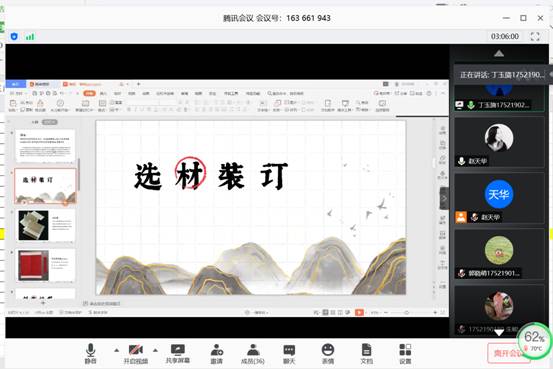Open meeting settings
Screen dimensions: 553x369
pos(405,354)
